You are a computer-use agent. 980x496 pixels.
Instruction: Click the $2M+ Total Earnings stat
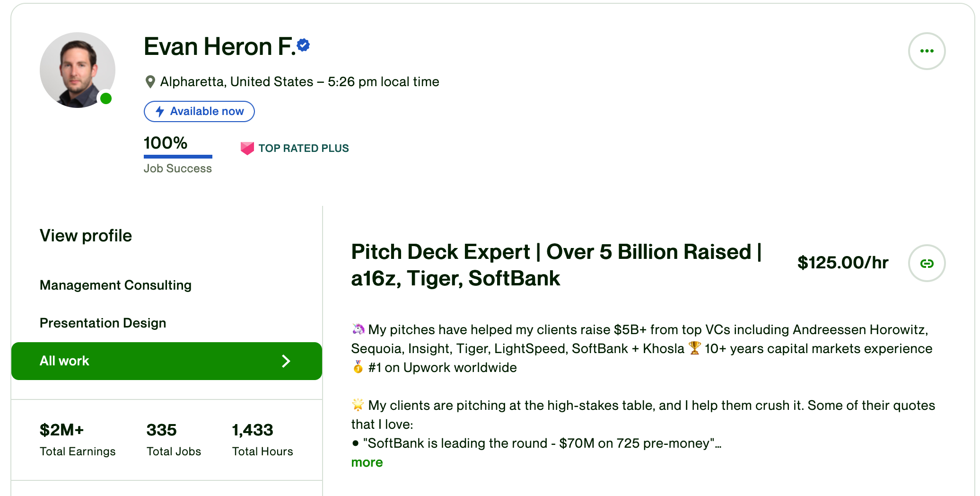coord(78,440)
